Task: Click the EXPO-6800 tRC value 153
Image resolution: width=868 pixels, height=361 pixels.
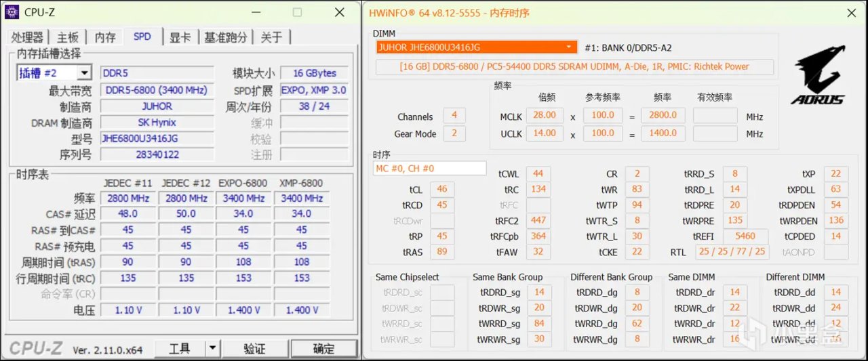Action: (x=243, y=278)
